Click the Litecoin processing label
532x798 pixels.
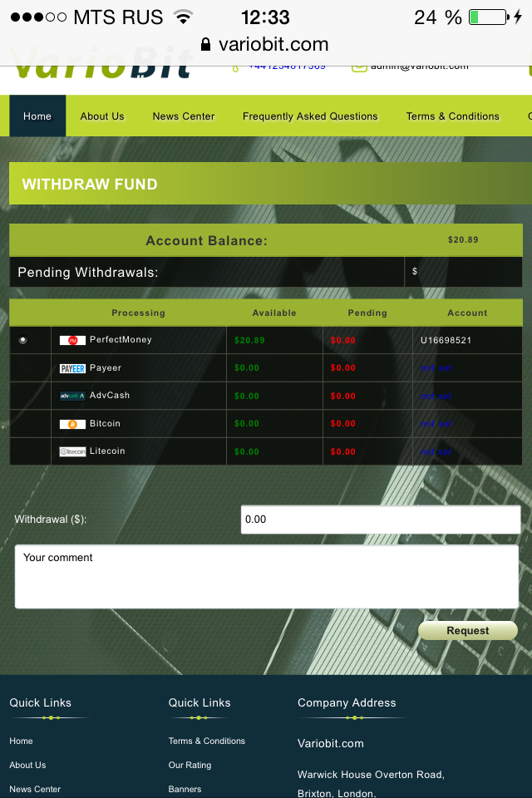107,451
